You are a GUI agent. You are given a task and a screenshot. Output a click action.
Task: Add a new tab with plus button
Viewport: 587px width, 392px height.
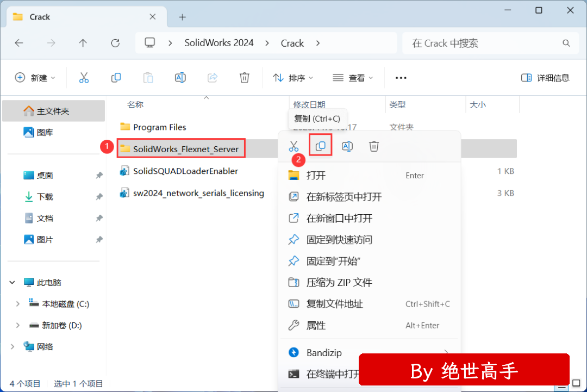click(183, 17)
